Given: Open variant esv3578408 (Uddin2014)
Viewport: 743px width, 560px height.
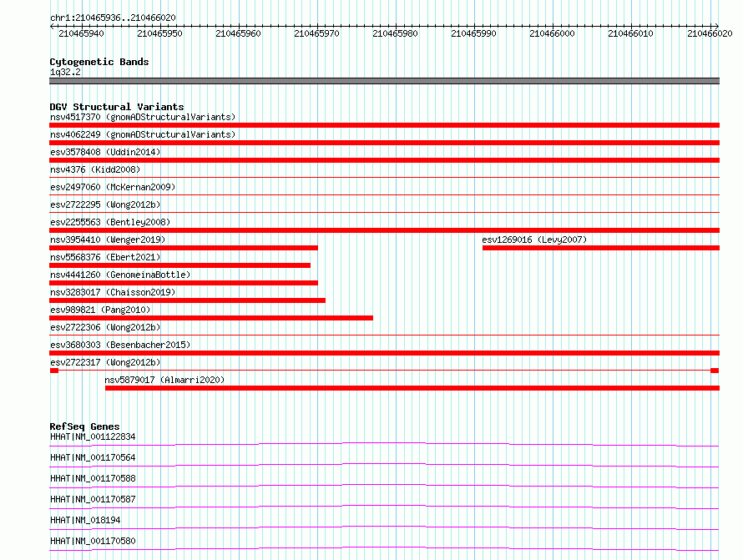Looking at the screenshot, I should tap(105, 152).
